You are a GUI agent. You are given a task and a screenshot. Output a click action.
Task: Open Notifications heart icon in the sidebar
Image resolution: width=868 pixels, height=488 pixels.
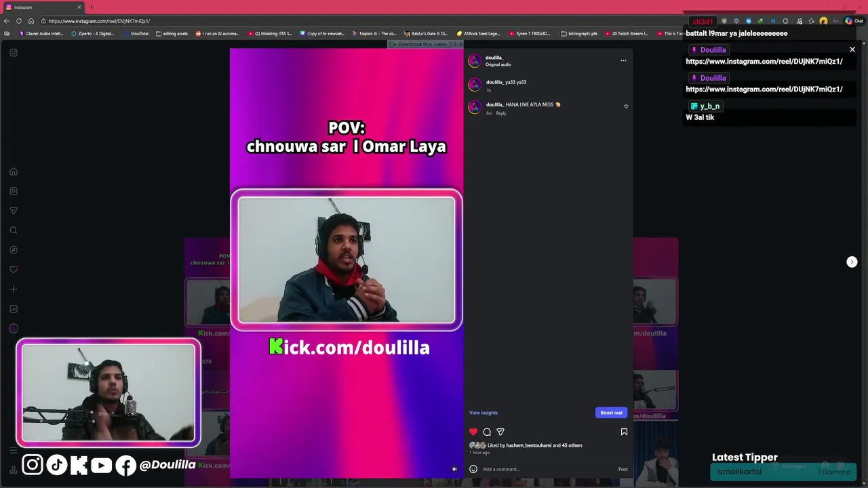click(13, 270)
